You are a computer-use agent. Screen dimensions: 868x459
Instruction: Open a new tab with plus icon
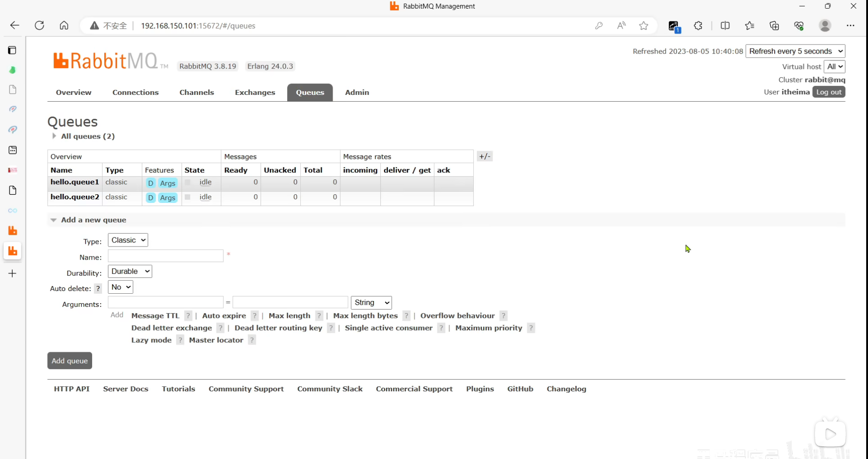[12, 273]
